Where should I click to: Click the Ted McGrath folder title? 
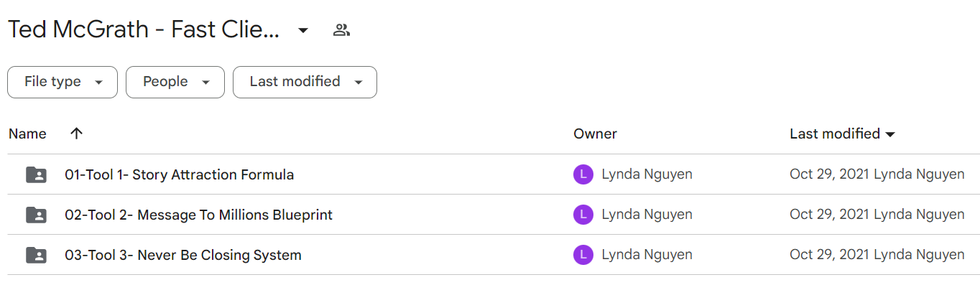pyautogui.click(x=144, y=30)
